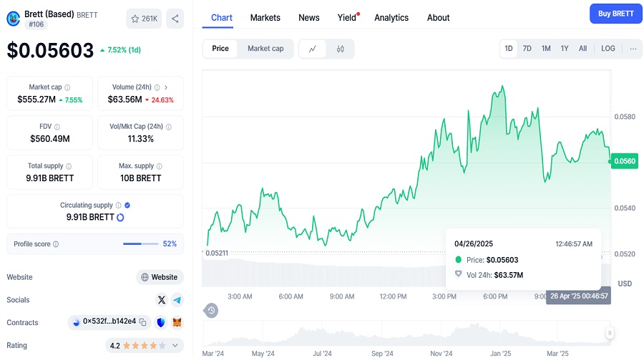Screen dimensions: 644x358
Task: Open the FDV info icon
Action: pos(57,127)
